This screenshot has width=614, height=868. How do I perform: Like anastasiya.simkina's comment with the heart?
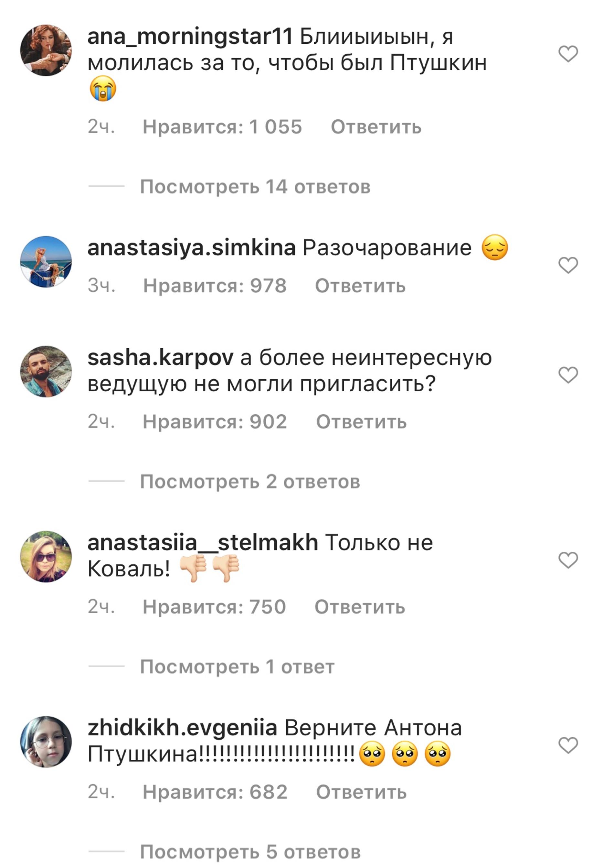pyautogui.click(x=568, y=265)
